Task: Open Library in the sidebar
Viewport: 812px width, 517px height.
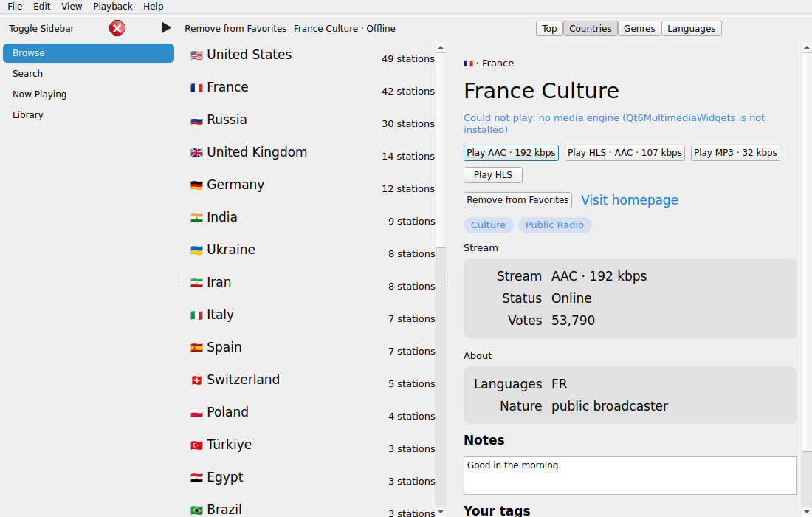Action: click(x=89, y=115)
